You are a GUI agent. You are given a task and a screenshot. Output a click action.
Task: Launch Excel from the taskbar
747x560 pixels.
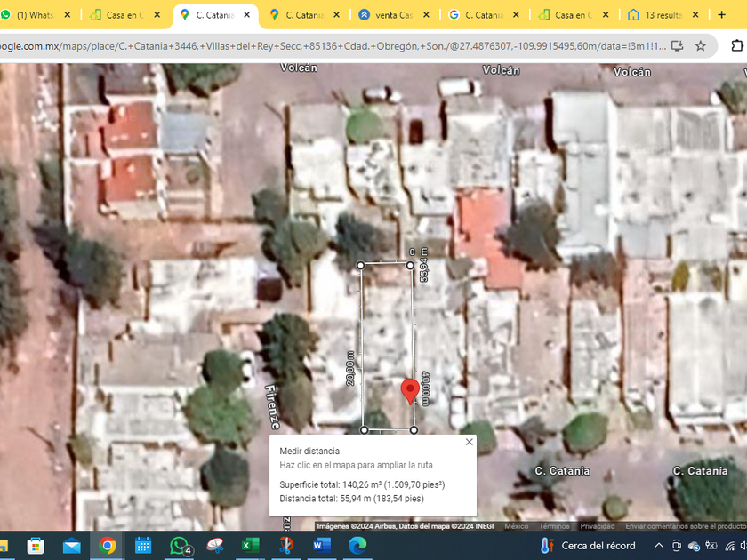pyautogui.click(x=251, y=546)
